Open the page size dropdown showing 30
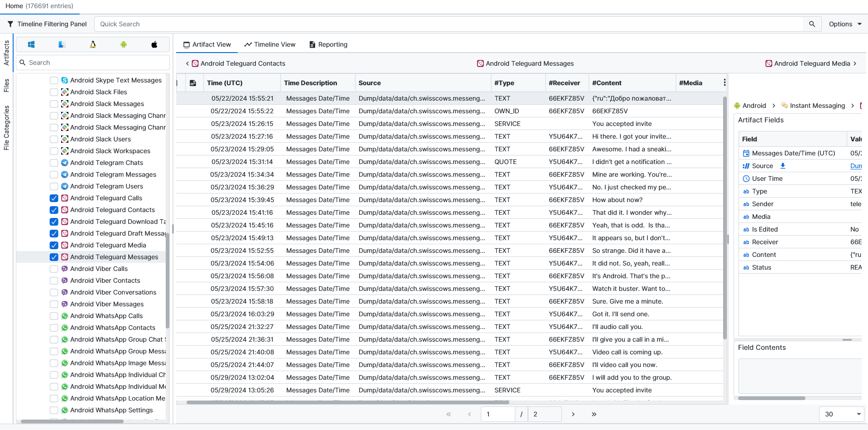 pyautogui.click(x=841, y=414)
